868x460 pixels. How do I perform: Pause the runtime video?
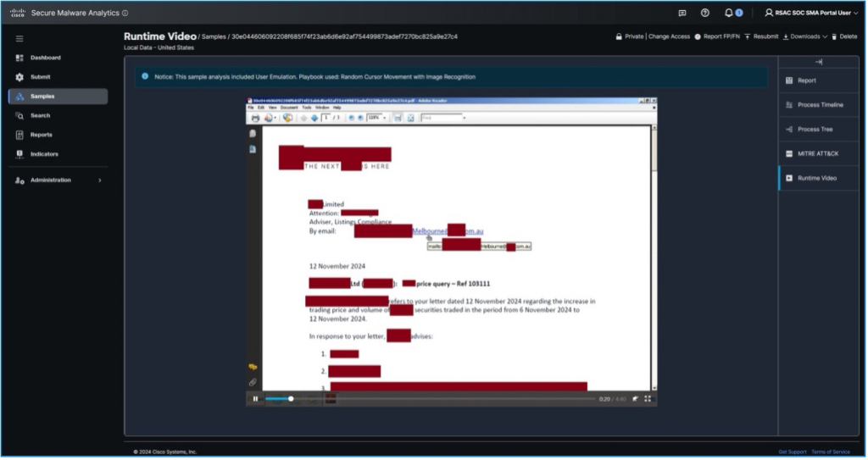tap(255, 398)
